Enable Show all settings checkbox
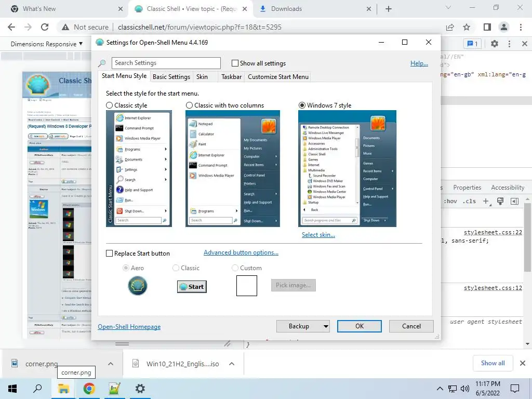Viewport: 532px width, 399px height. (235, 63)
